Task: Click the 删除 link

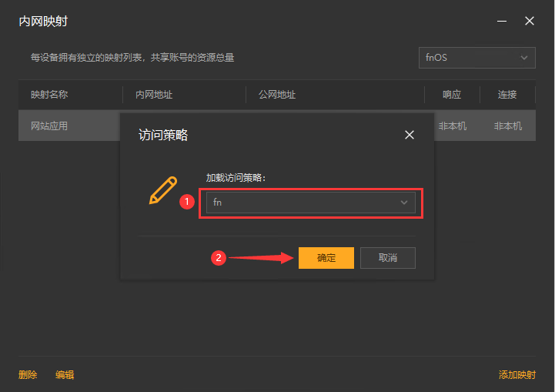Action: coord(28,374)
